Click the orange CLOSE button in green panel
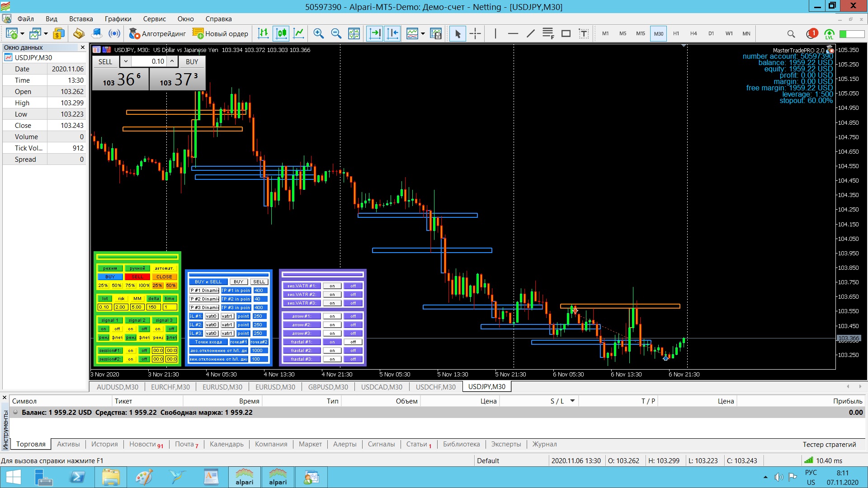Image resolution: width=868 pixels, height=488 pixels. (164, 277)
